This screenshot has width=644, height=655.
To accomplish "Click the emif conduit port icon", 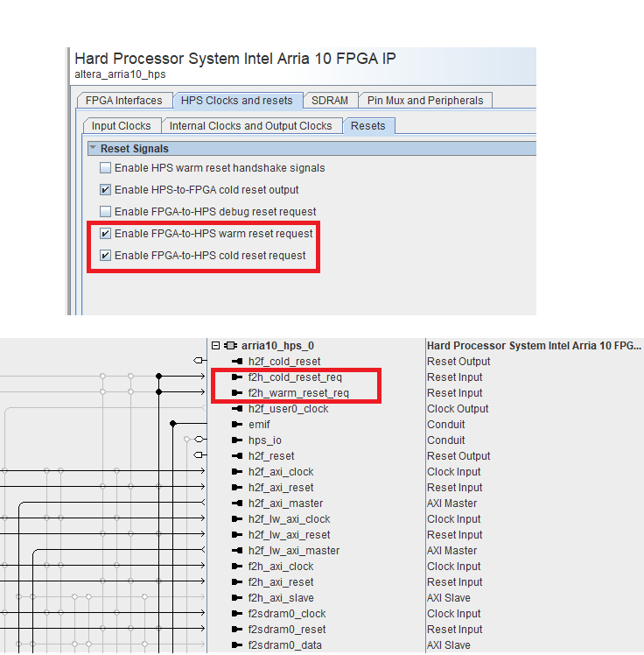I will (237, 425).
